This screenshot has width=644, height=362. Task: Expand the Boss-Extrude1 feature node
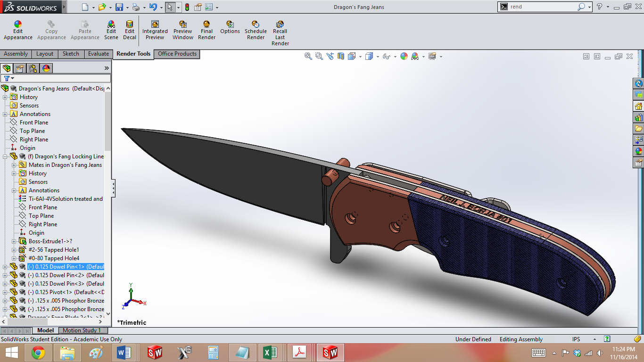pyautogui.click(x=14, y=241)
